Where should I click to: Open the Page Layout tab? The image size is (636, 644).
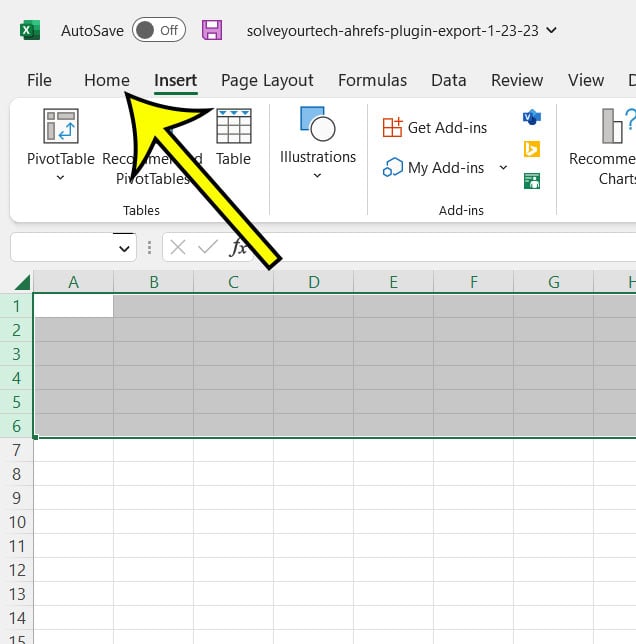(x=267, y=80)
